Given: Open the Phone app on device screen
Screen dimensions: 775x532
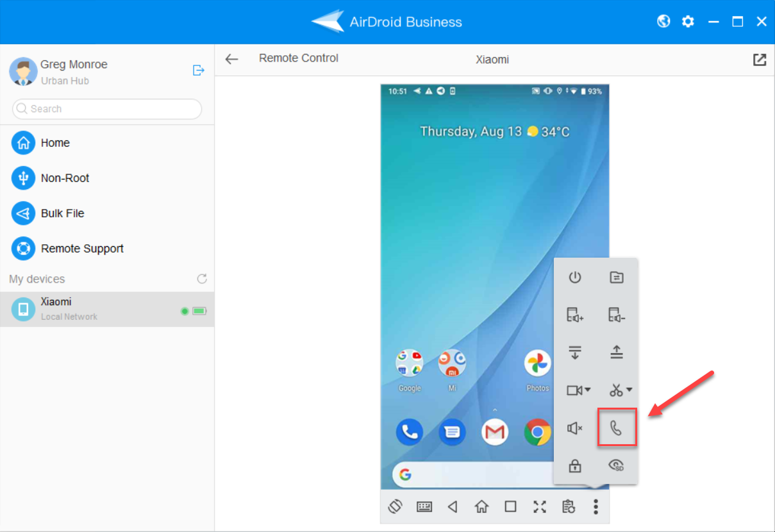Looking at the screenshot, I should [x=409, y=432].
